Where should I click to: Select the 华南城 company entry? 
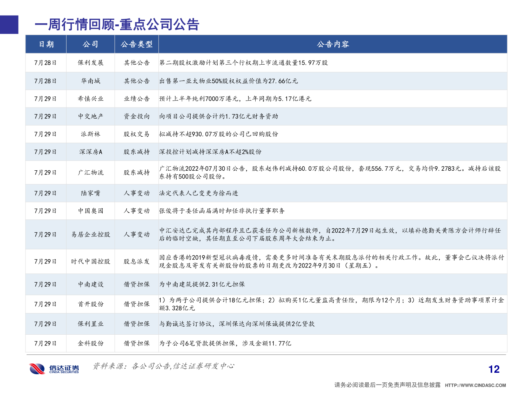[90, 81]
